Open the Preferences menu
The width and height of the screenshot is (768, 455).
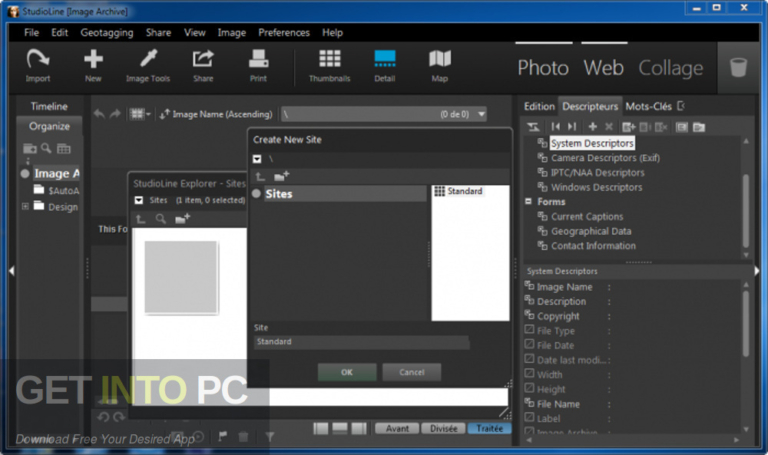284,32
